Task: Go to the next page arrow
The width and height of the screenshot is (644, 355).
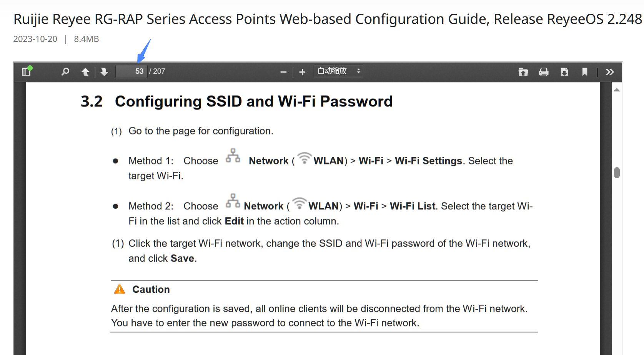Action: (x=104, y=72)
